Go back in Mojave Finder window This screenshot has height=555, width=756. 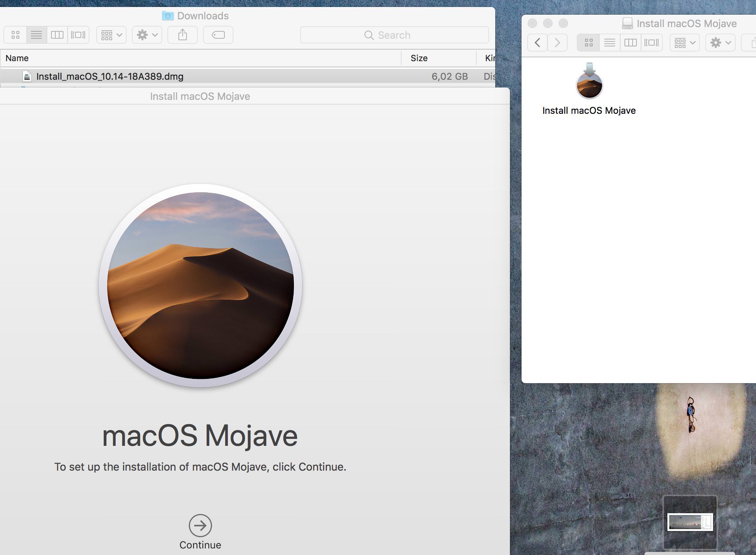tap(537, 43)
